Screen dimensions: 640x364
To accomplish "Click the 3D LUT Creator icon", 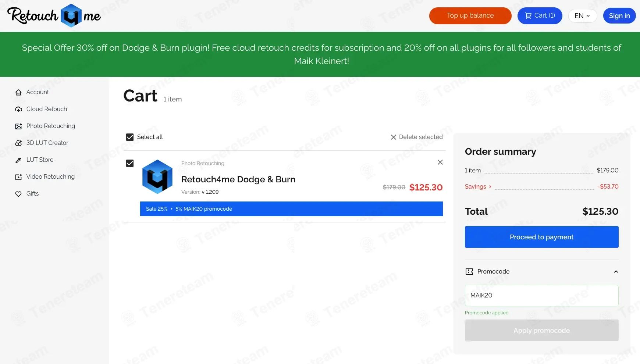I will point(18,143).
